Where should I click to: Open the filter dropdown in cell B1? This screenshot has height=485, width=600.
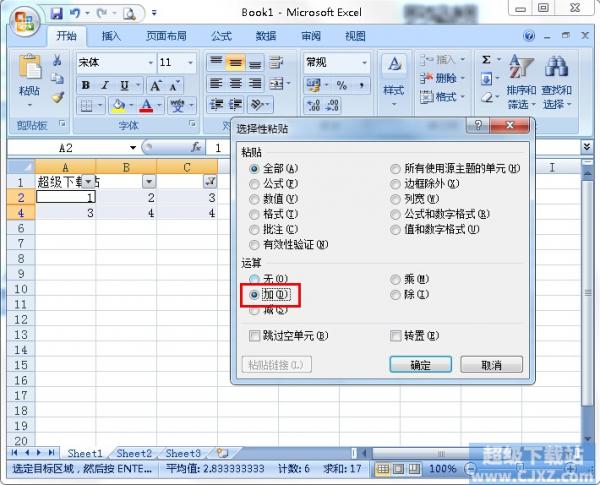pos(148,181)
